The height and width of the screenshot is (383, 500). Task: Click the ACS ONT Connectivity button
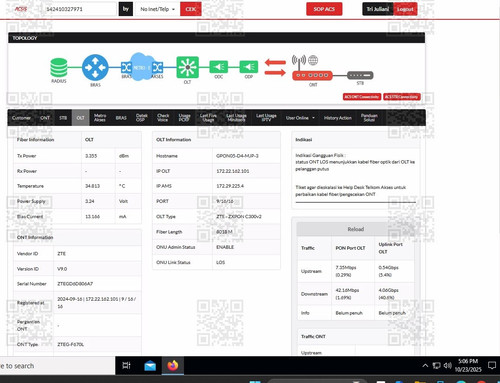[x=362, y=97]
